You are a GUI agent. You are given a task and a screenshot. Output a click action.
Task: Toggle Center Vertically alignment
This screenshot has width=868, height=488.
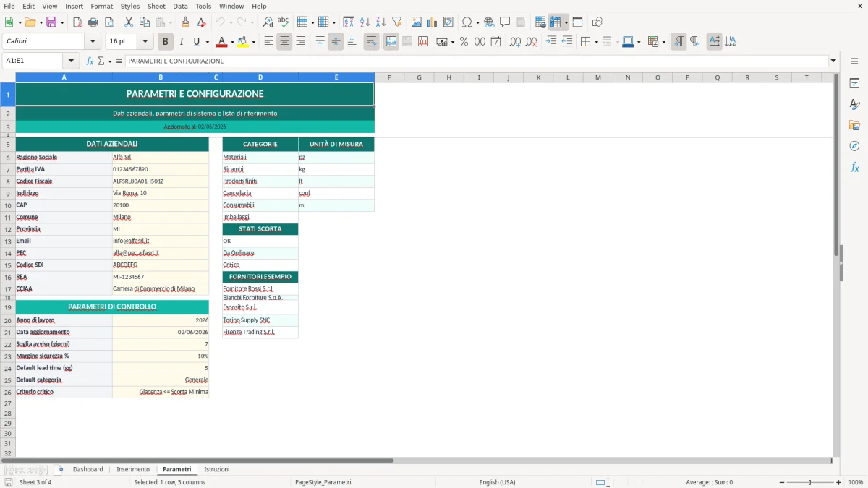point(336,42)
